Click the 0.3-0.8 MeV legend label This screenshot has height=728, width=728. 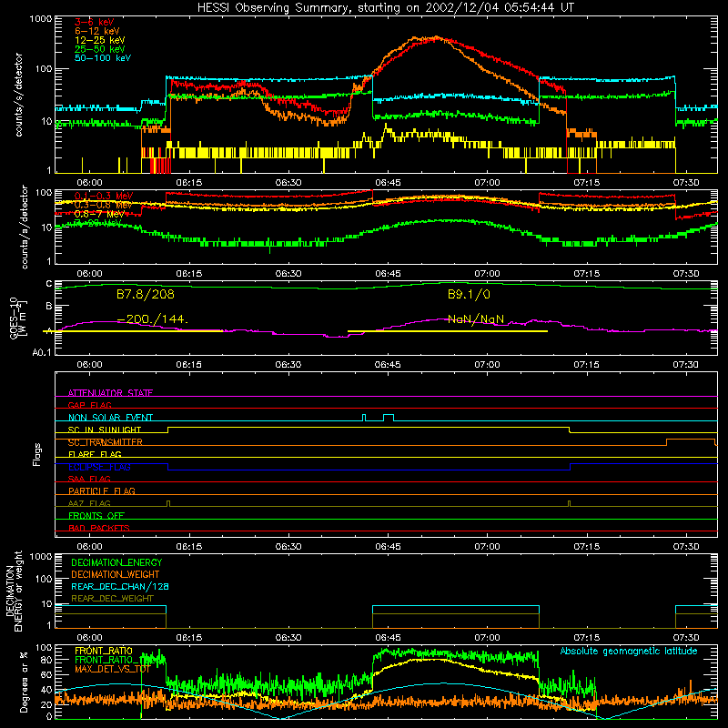pyautogui.click(x=104, y=205)
